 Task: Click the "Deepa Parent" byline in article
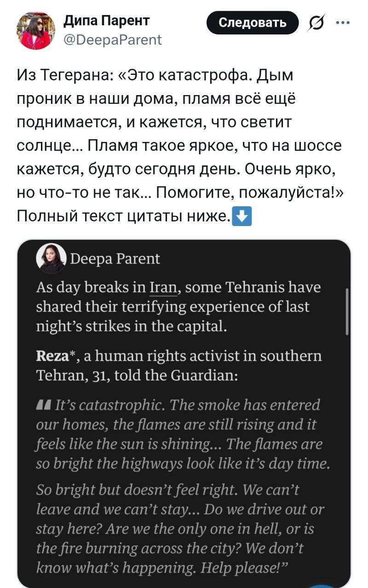(x=115, y=259)
